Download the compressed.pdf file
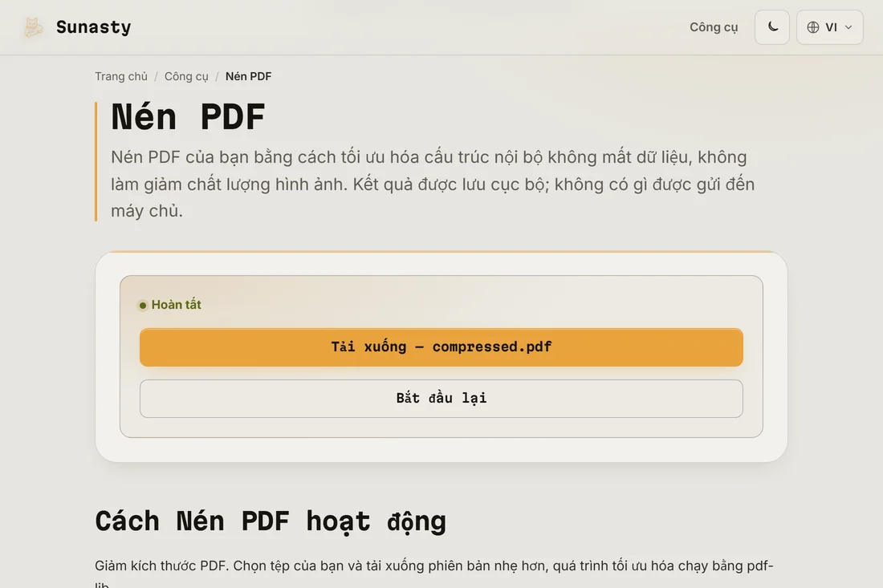Viewport: 883px width, 588px height. tap(441, 347)
